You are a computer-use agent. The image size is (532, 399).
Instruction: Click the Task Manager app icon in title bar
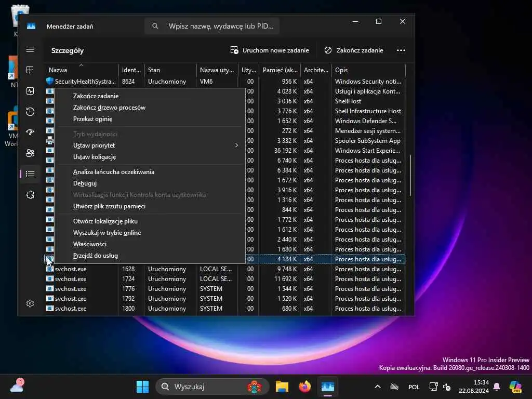click(31, 26)
